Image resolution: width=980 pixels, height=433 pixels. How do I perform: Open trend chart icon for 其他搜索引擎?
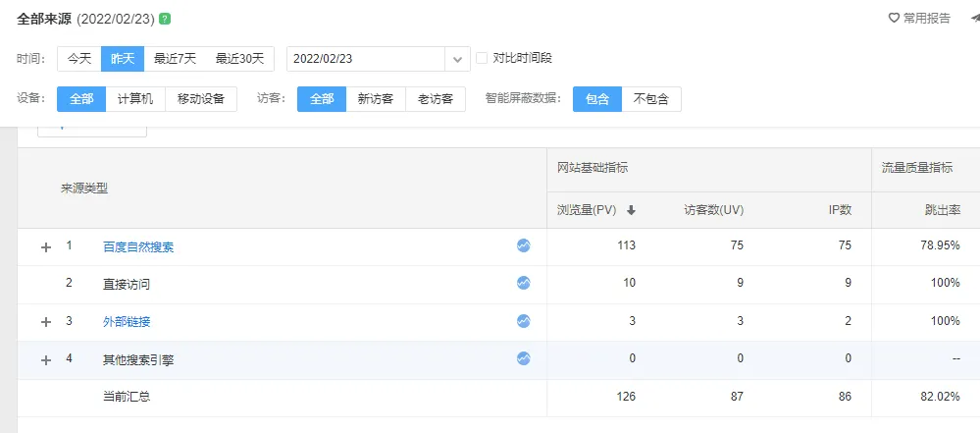coord(524,358)
